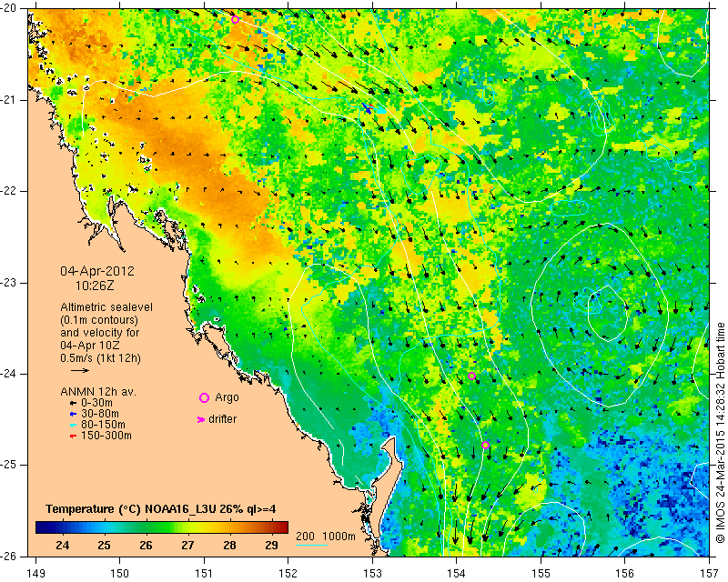Viewport: 728px width, 582px height.
Task: Click the latitude axis label -25
Action: click(8, 465)
